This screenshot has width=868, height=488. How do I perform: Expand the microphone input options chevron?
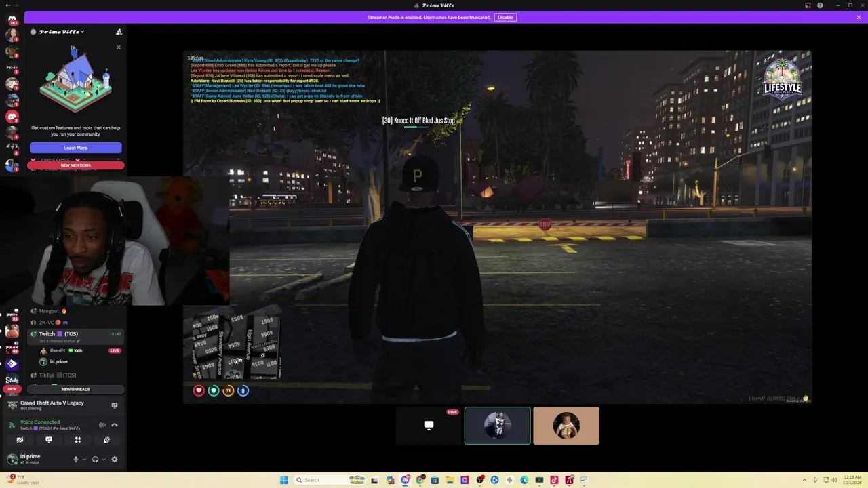coord(85,459)
